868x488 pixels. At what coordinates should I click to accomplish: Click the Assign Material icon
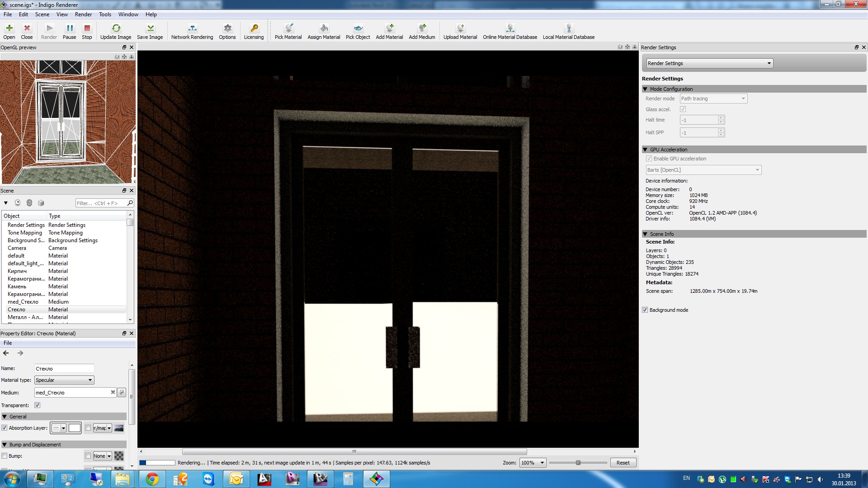pyautogui.click(x=324, y=28)
